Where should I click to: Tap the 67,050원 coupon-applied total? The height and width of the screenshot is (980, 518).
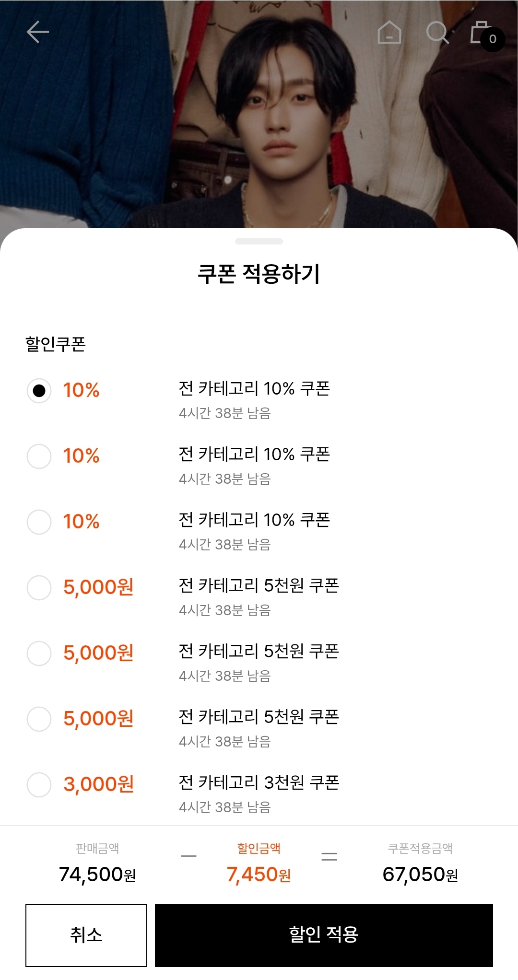(x=420, y=875)
